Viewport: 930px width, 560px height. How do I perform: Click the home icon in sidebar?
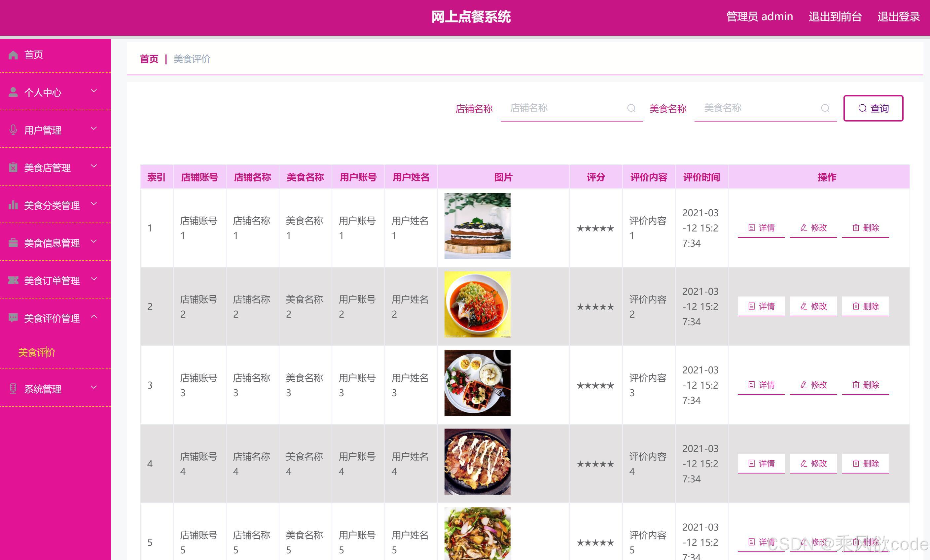point(13,55)
